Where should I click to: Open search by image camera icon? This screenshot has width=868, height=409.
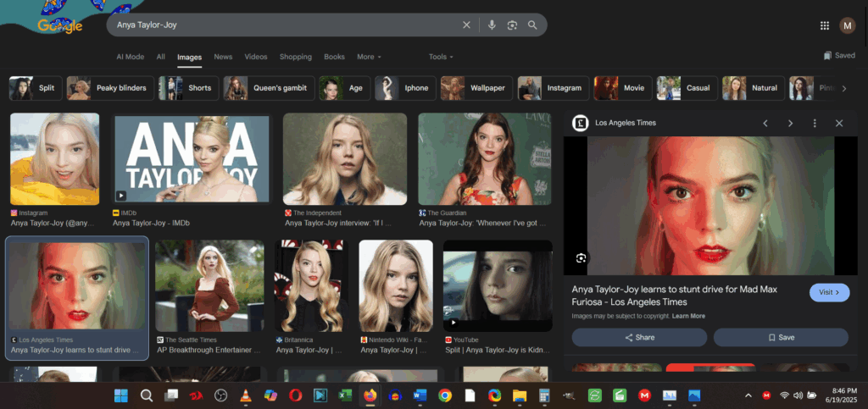pyautogui.click(x=512, y=25)
